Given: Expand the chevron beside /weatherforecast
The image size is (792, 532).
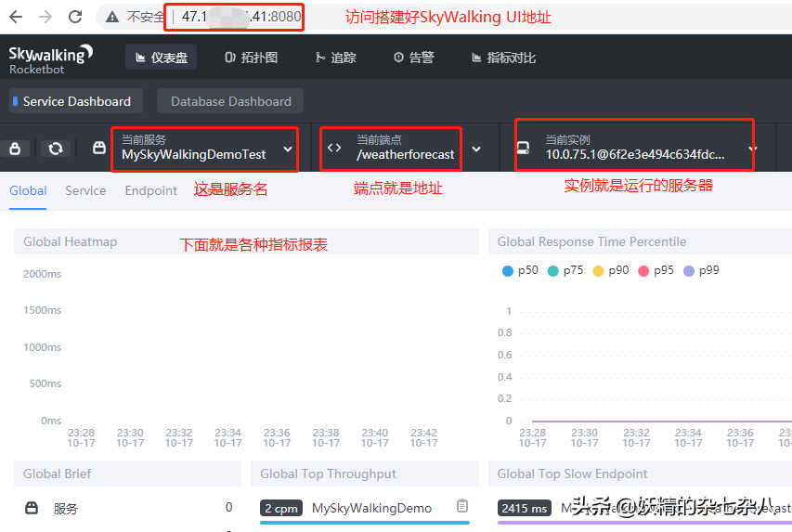Looking at the screenshot, I should [475, 149].
